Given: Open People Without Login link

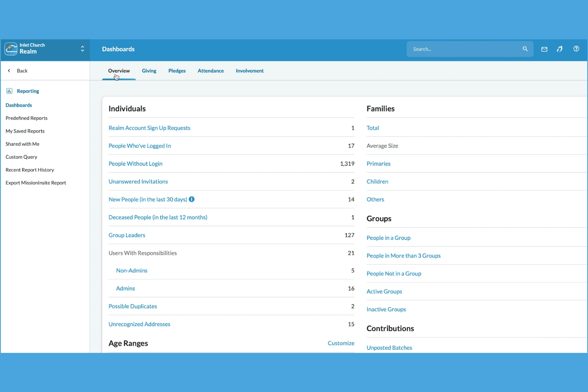Looking at the screenshot, I should [x=135, y=164].
